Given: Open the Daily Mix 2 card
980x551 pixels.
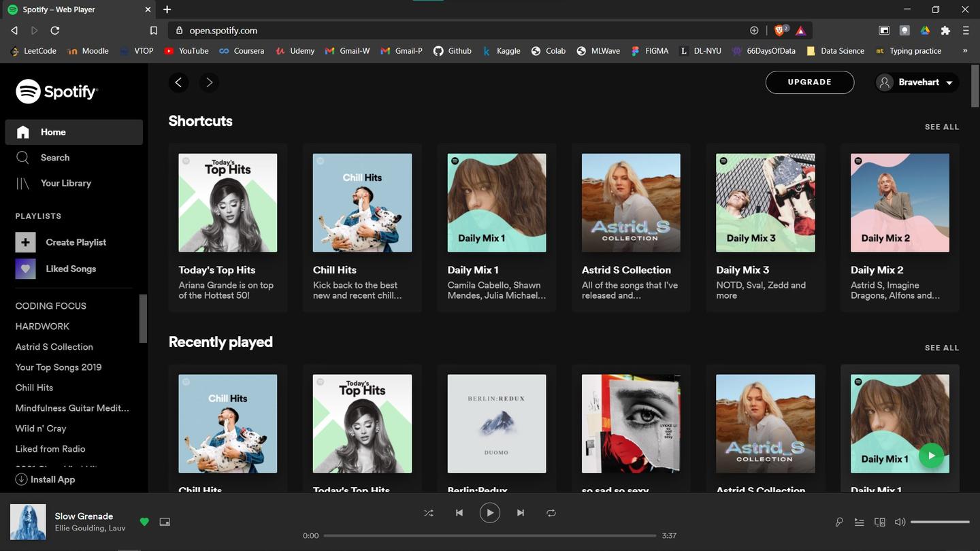Looking at the screenshot, I should (900, 228).
